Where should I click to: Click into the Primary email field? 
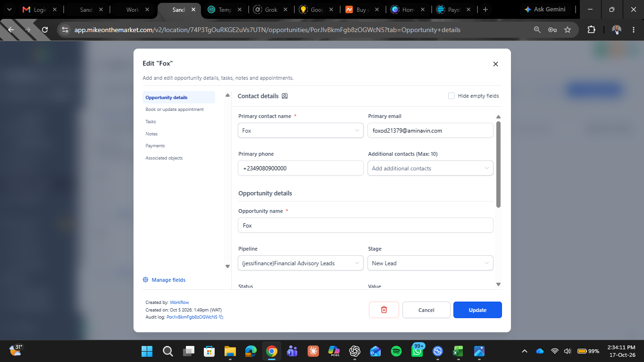click(430, 131)
